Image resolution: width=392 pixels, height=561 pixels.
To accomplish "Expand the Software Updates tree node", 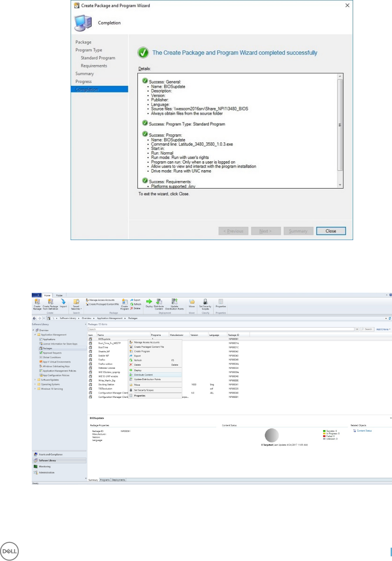I will click(x=35, y=380).
